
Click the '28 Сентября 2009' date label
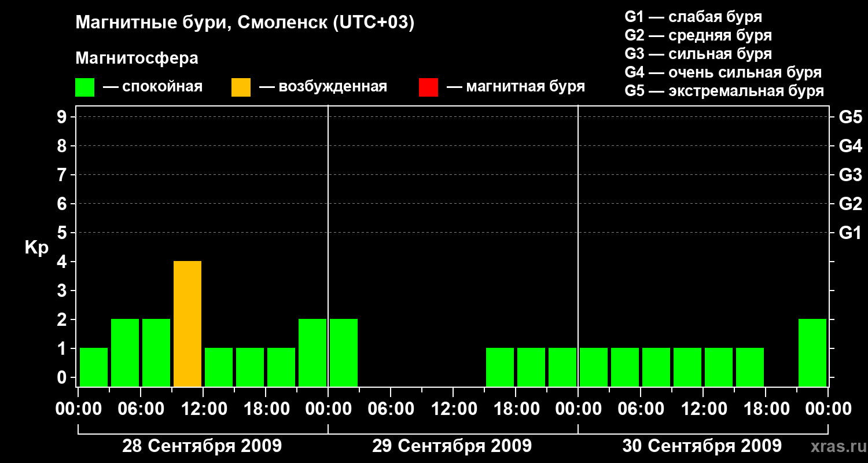(x=202, y=446)
